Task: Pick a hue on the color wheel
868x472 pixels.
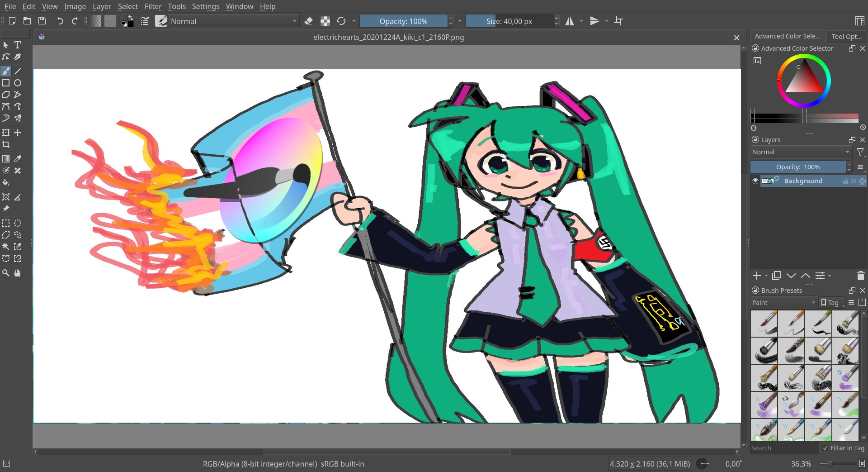Action: click(804, 81)
